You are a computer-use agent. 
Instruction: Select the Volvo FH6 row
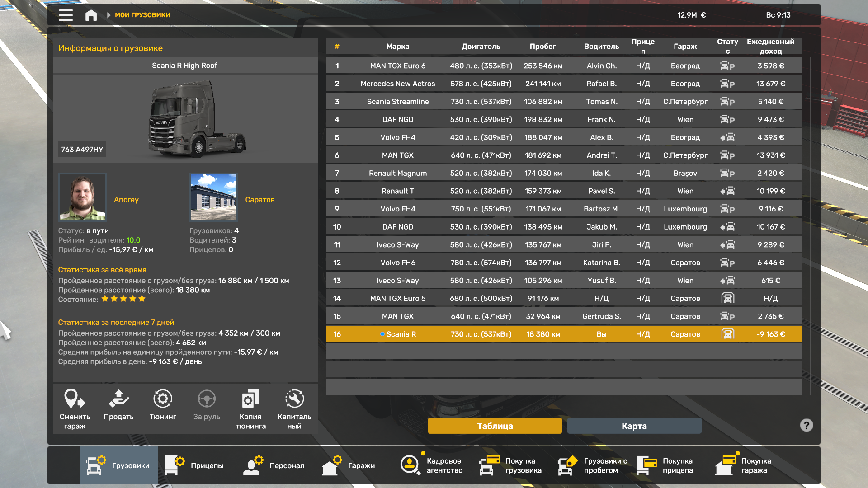[x=564, y=263]
